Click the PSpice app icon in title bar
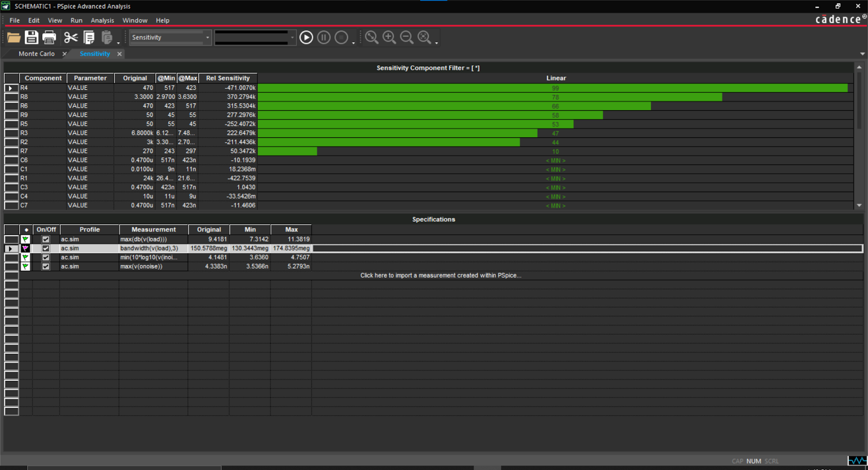Screen dimensions: 868x470 5,6
